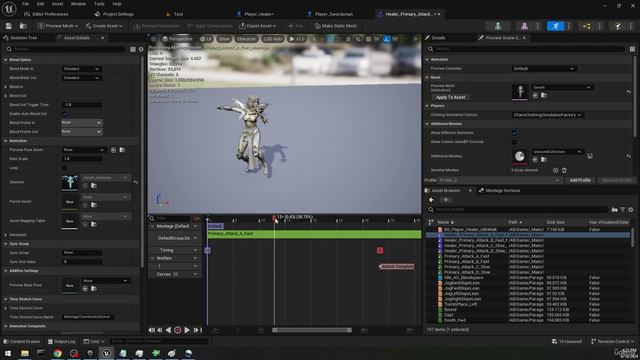Open Blend Profile In dropdown

pos(81,122)
